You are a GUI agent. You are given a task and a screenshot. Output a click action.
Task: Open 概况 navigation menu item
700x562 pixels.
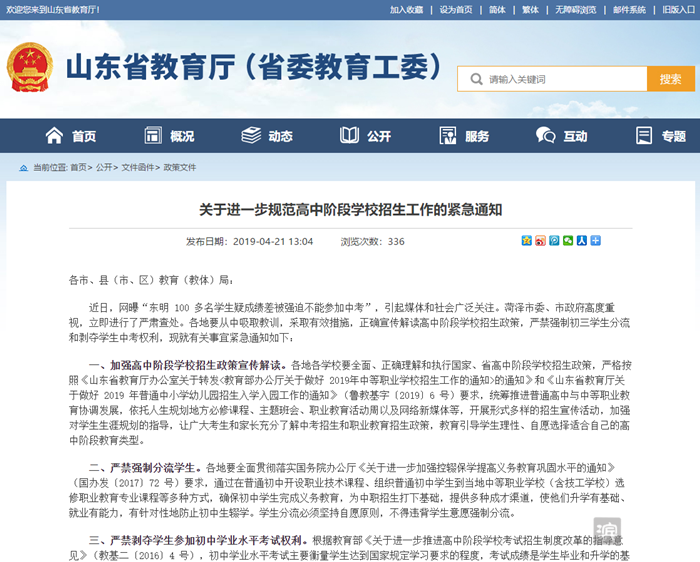pyautogui.click(x=182, y=136)
